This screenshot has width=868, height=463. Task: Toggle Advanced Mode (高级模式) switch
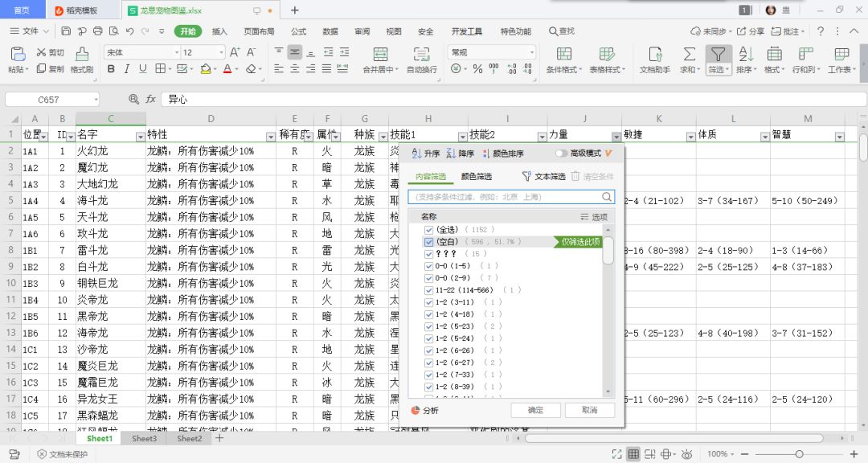click(x=561, y=154)
